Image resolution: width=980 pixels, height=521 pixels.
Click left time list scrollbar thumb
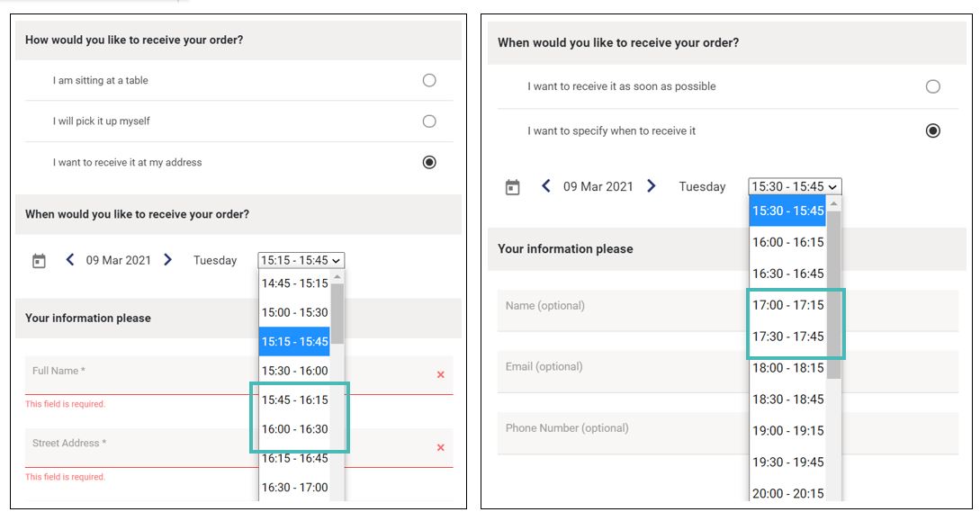337,314
